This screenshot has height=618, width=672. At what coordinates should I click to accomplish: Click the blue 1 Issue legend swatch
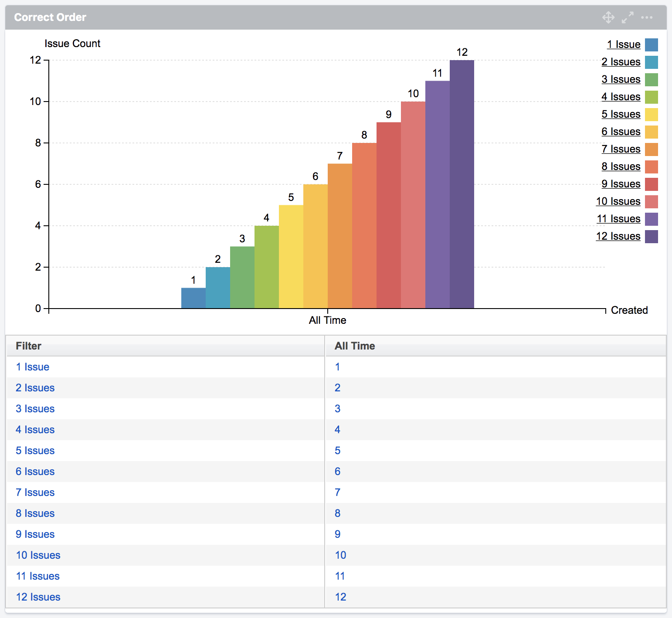pos(651,44)
